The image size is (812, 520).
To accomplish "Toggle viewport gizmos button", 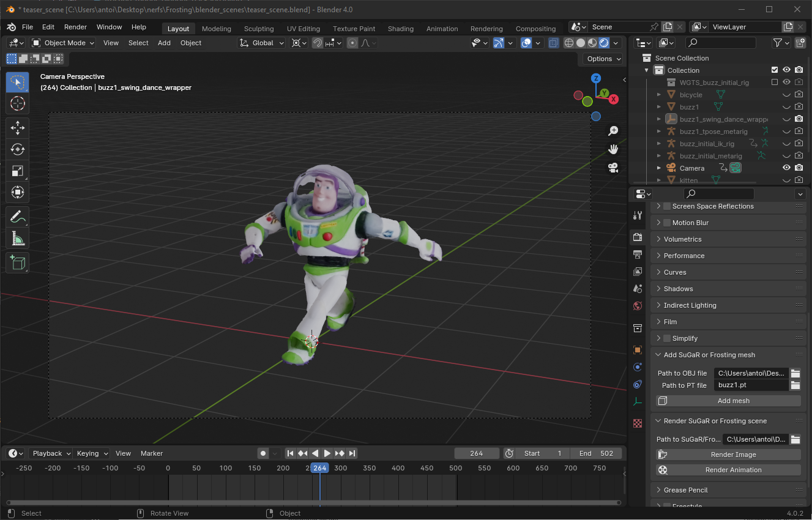I will 499,43.
